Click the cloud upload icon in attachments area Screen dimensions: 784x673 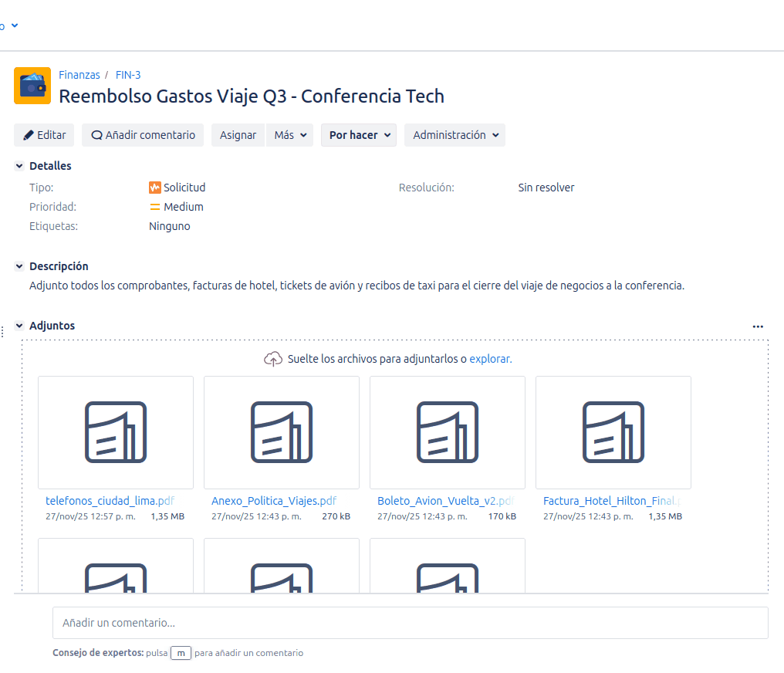pos(273,358)
